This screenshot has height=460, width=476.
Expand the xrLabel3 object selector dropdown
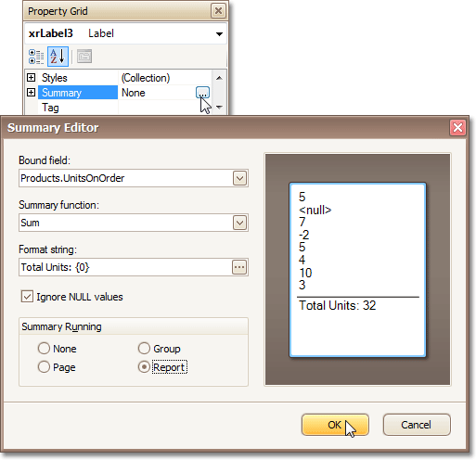219,33
